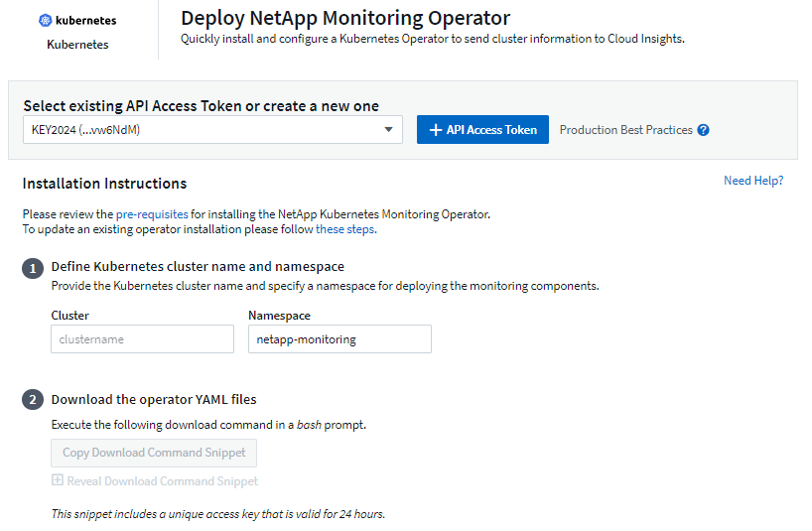Follow the pre-requisites link
The height and width of the screenshot is (531, 812).
pyautogui.click(x=152, y=213)
